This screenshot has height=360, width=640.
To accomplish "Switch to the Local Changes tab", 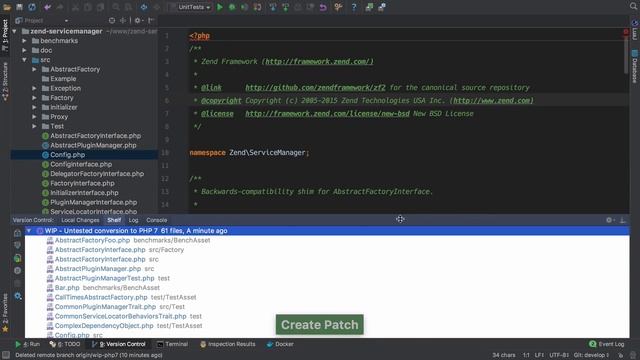I will point(80,220).
